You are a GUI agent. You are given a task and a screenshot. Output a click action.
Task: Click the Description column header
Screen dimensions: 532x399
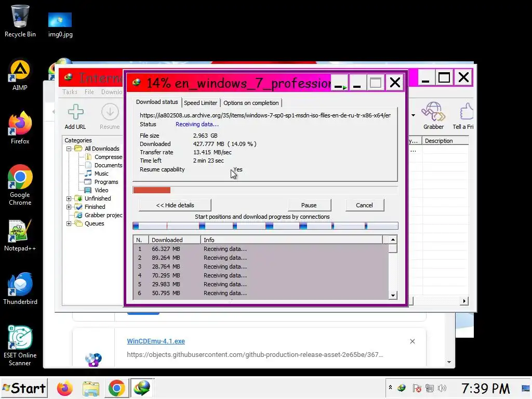click(x=445, y=141)
